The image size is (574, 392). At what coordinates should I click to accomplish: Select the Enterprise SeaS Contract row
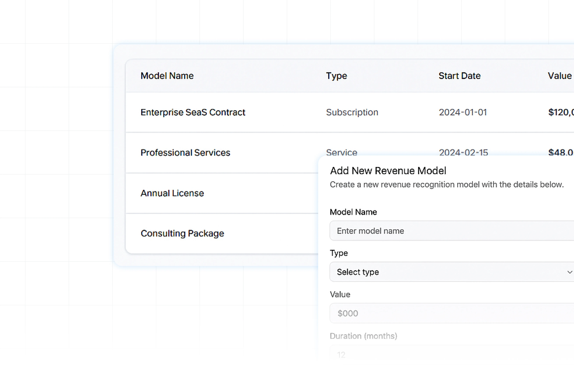[x=193, y=112]
